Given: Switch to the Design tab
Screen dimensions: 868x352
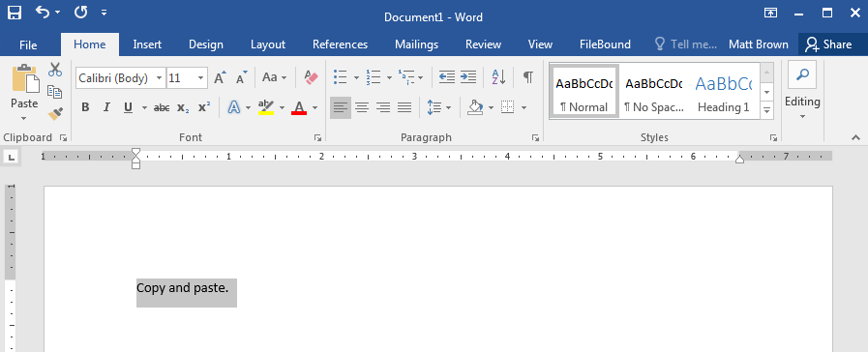Looking at the screenshot, I should pyautogui.click(x=206, y=44).
